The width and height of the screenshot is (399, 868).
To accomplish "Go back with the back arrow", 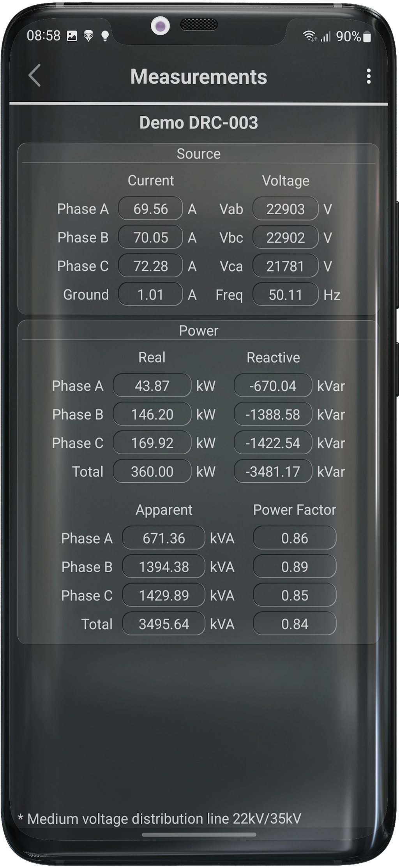I will tap(35, 76).
